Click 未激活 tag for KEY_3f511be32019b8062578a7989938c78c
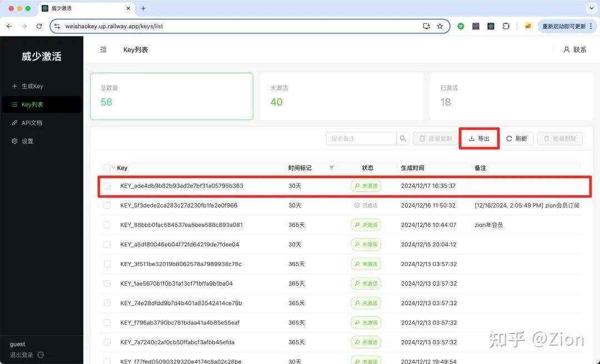This screenshot has height=364, width=600. 366,264
